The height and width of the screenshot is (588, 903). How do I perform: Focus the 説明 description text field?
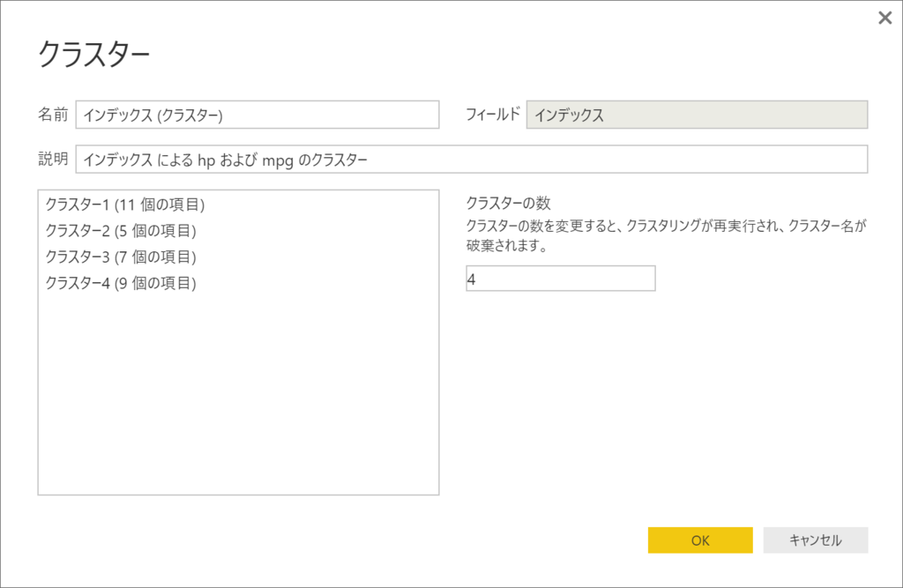(x=472, y=159)
